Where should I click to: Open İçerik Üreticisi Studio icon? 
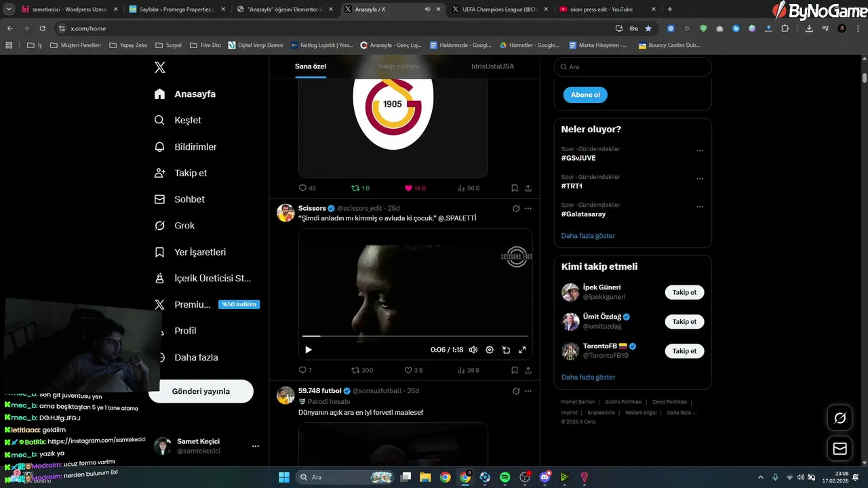click(x=160, y=279)
